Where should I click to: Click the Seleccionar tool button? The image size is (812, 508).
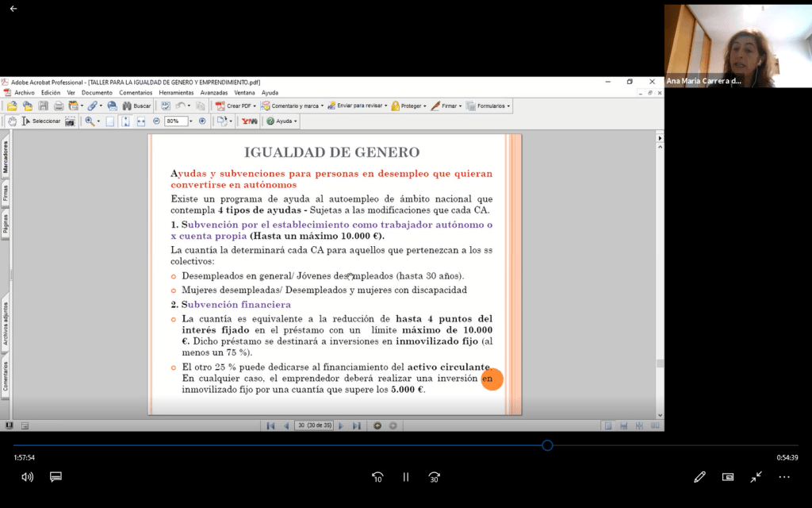point(41,121)
